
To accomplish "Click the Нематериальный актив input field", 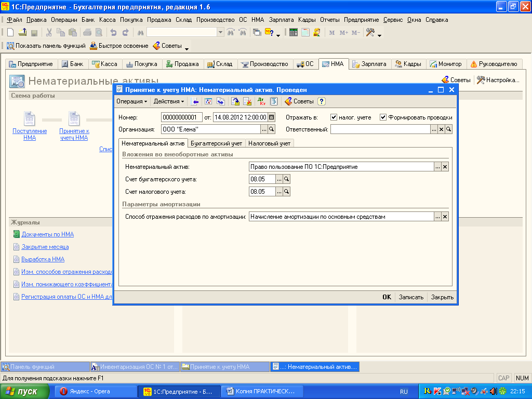I will click(341, 167).
